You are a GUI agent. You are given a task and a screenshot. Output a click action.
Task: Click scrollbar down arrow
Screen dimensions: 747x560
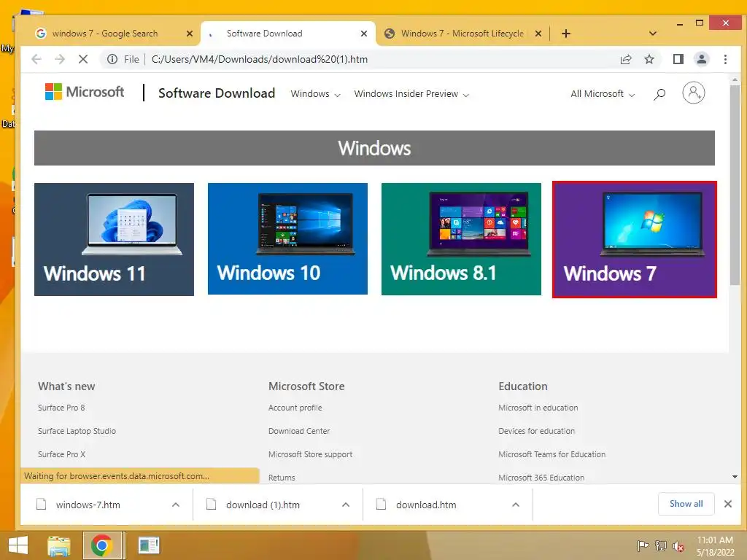(x=735, y=477)
